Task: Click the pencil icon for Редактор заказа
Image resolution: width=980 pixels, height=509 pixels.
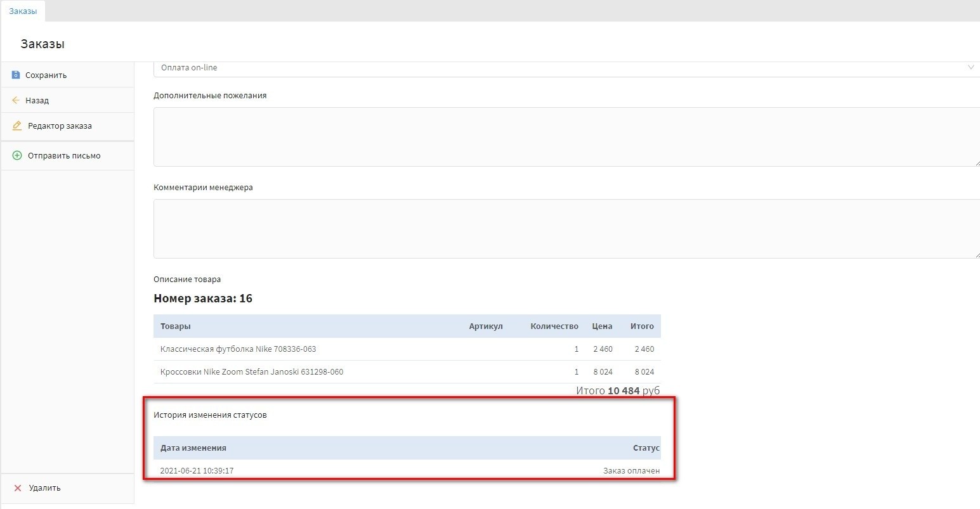Action: [17, 126]
